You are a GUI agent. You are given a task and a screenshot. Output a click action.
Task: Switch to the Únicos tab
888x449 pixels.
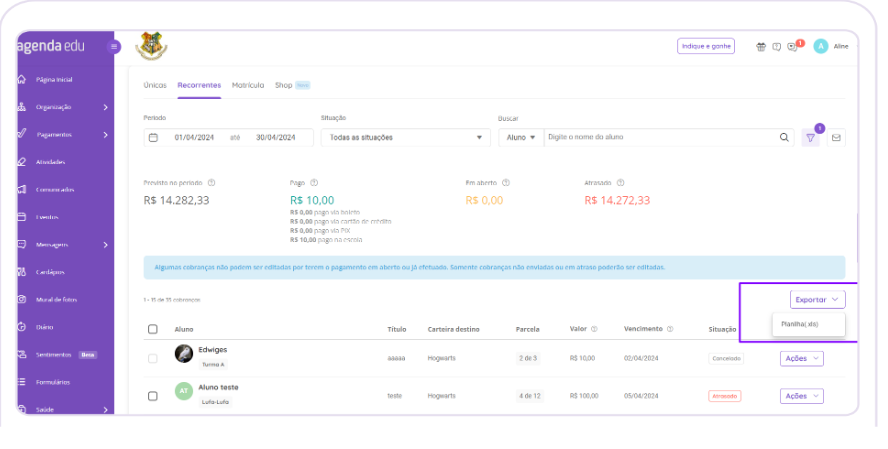[155, 86]
